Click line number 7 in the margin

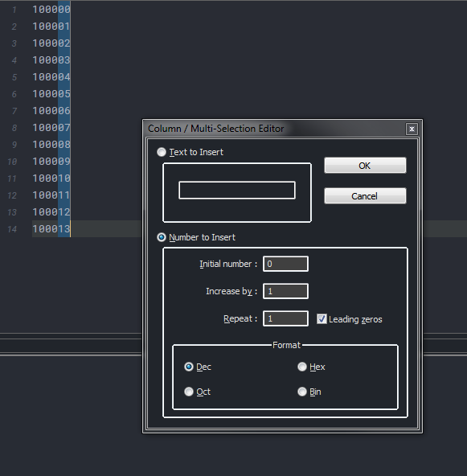click(14, 111)
